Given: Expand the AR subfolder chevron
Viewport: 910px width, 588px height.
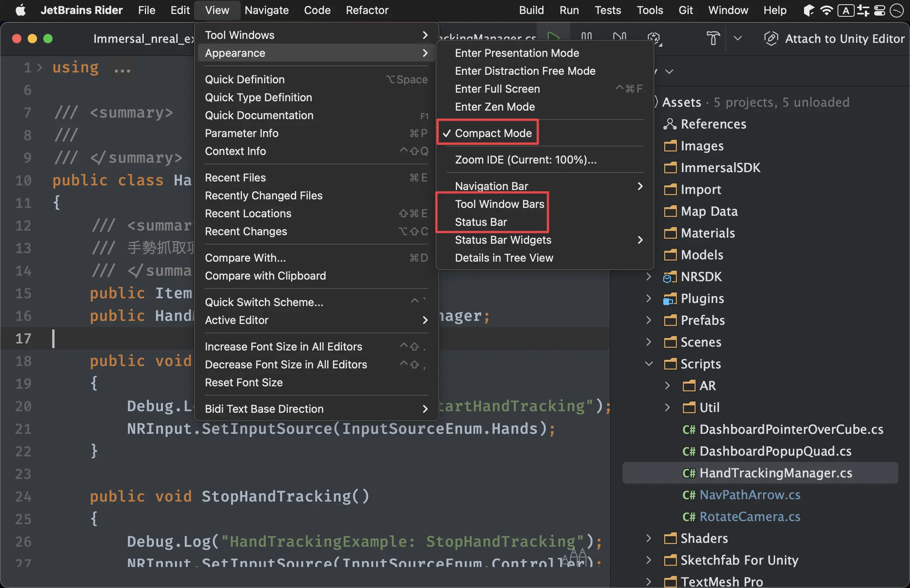Looking at the screenshot, I should coord(667,386).
